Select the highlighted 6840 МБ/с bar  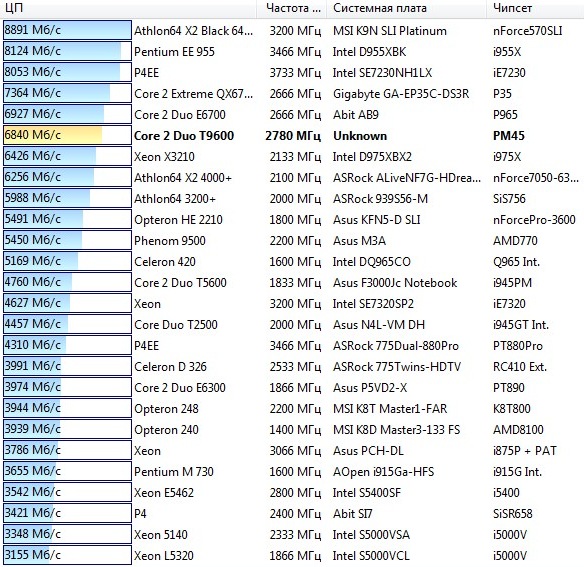click(x=67, y=135)
